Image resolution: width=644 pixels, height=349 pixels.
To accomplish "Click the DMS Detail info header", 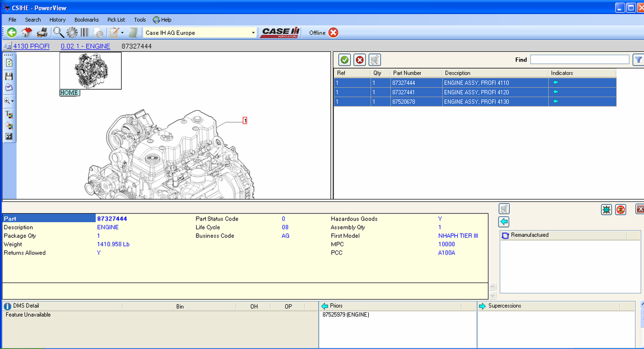I will [62, 306].
